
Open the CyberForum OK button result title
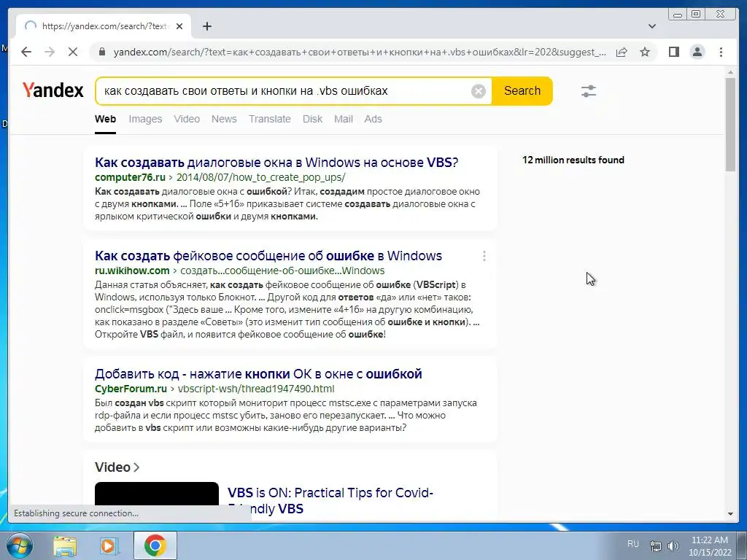click(258, 374)
